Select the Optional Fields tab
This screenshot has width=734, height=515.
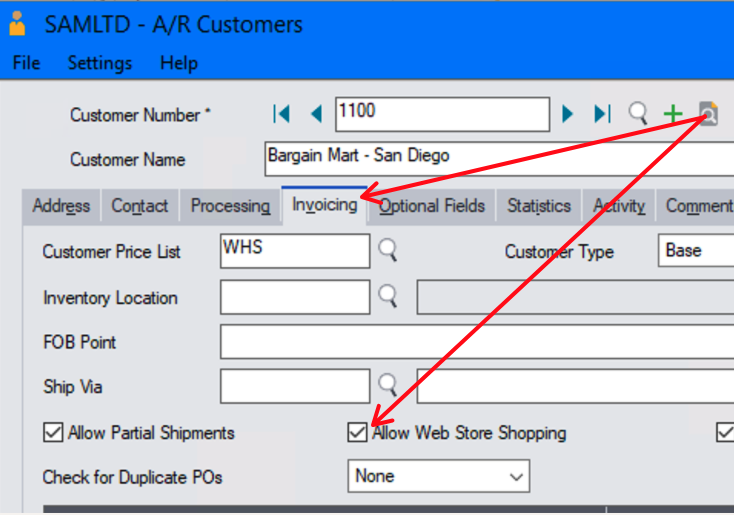(432, 206)
